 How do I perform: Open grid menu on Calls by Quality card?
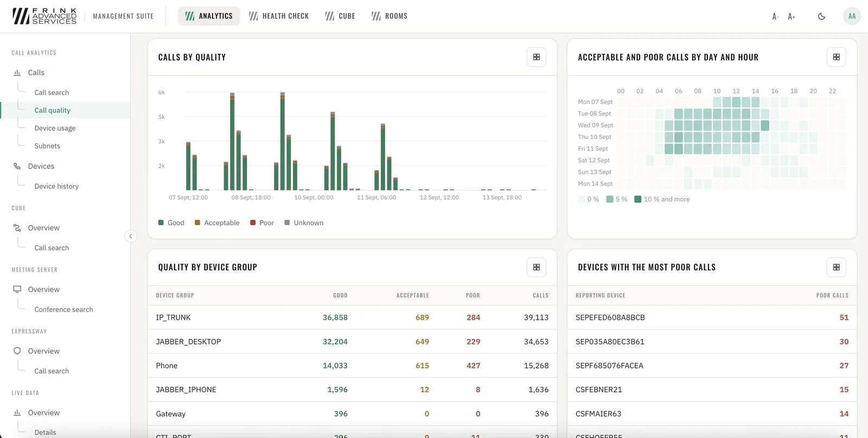click(x=536, y=57)
